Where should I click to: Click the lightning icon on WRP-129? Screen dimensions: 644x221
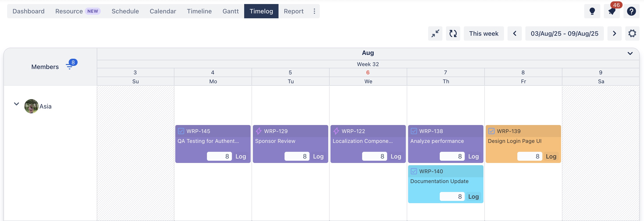pos(258,131)
